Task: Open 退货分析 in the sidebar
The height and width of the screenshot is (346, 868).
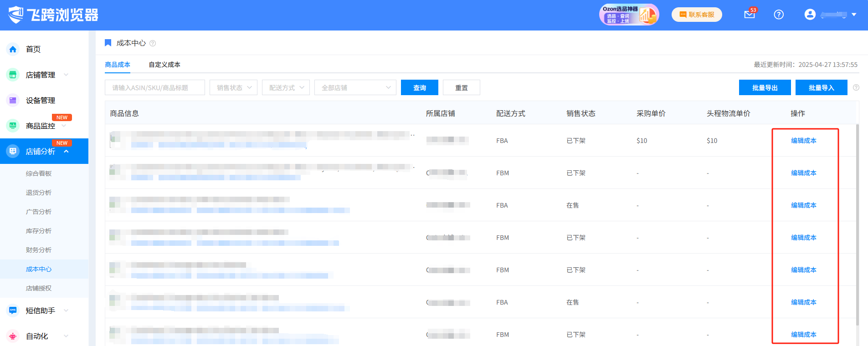Action: (x=39, y=193)
